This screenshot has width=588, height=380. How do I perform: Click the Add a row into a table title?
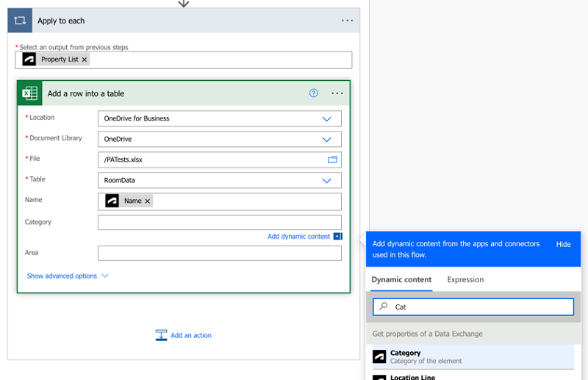(86, 94)
